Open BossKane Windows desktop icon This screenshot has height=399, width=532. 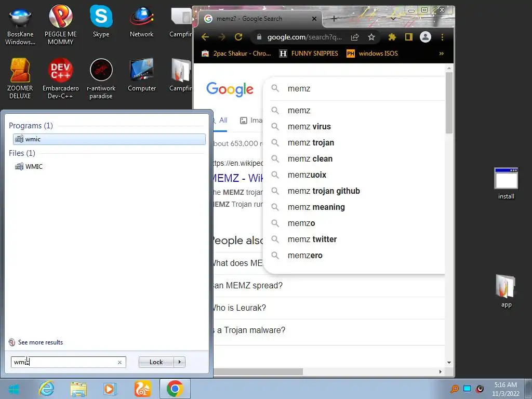pos(20,25)
